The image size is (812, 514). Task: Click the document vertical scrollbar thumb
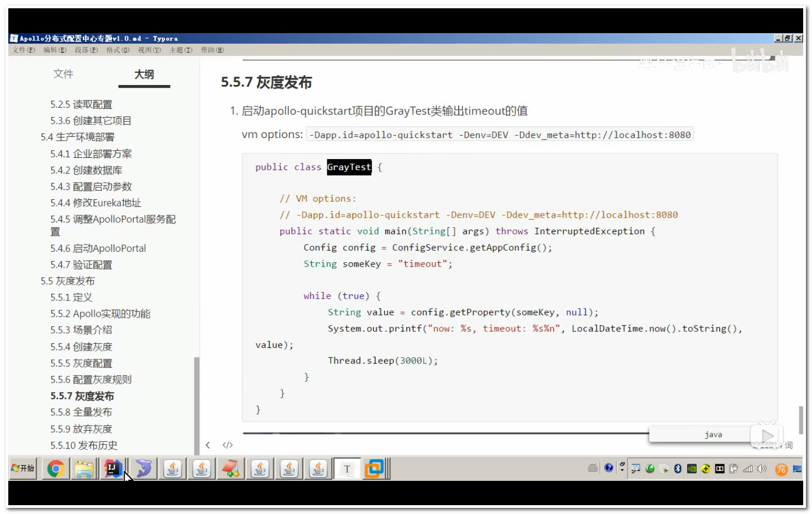(x=800, y=420)
